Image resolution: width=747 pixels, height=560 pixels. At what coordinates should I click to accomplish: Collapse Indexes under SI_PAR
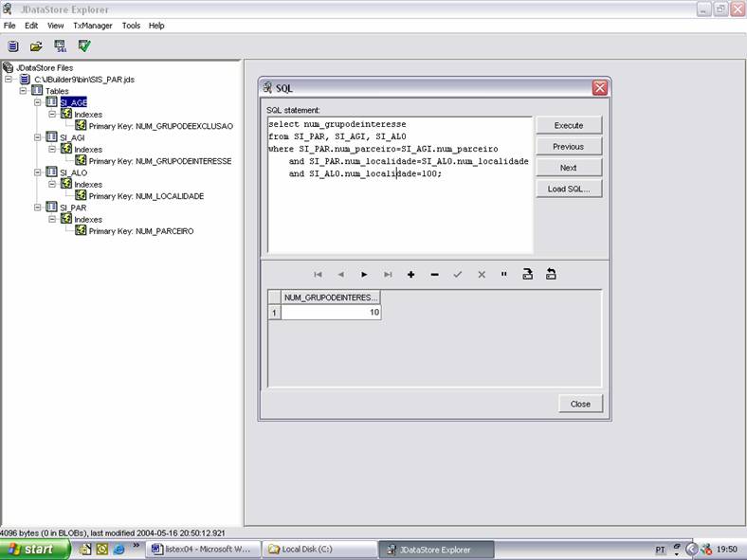[x=52, y=219]
